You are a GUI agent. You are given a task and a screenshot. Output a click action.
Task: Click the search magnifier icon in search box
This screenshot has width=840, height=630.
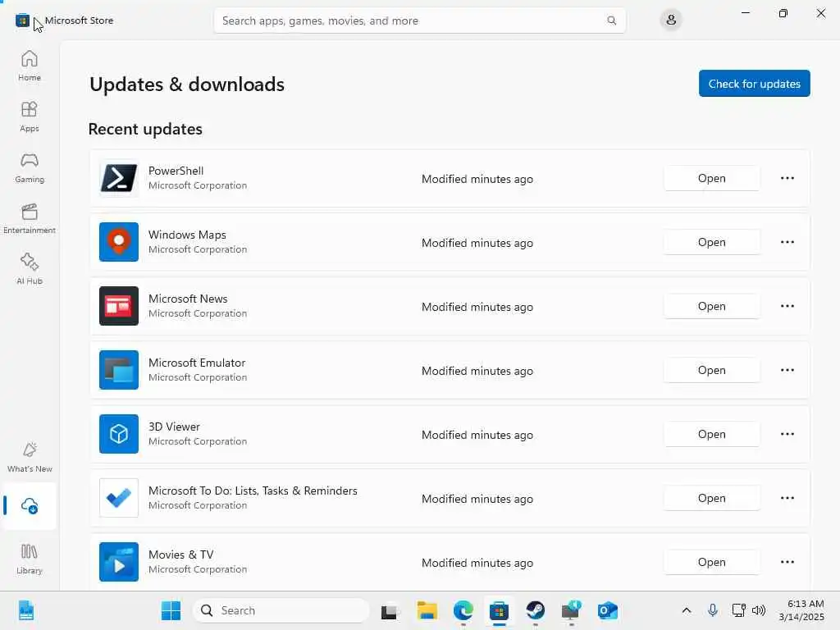click(611, 21)
